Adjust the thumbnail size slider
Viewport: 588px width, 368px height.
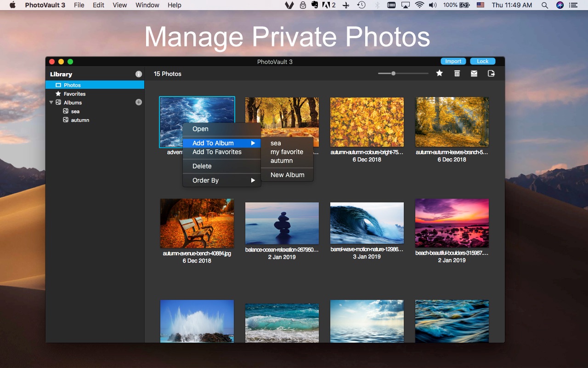393,74
